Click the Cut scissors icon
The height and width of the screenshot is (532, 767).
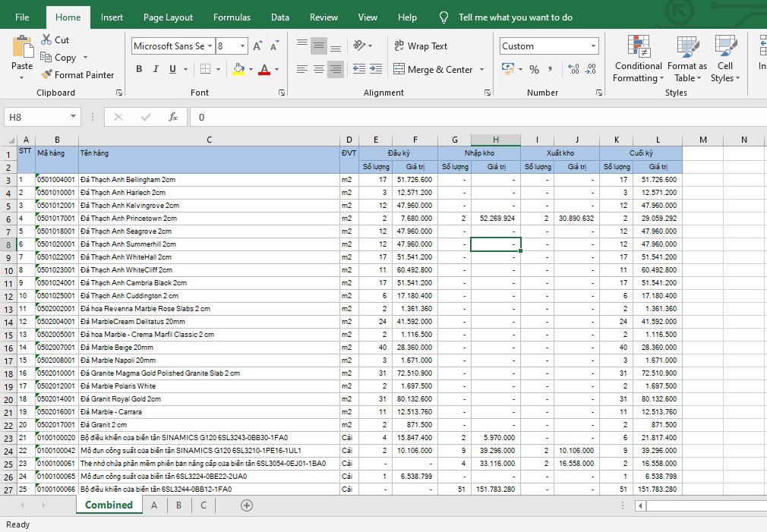click(46, 39)
